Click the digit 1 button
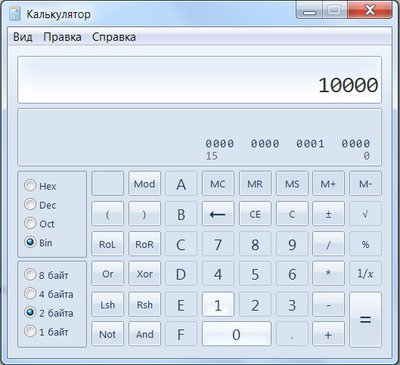 [218, 305]
